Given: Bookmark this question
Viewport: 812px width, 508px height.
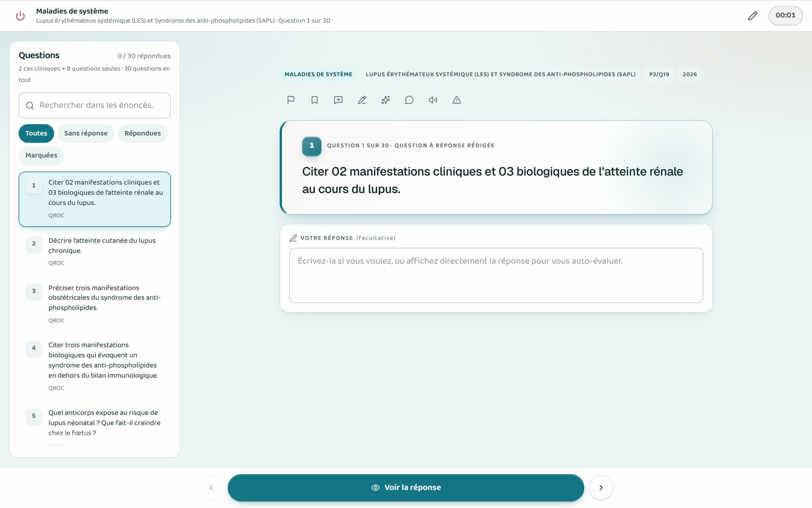Looking at the screenshot, I should tap(315, 100).
